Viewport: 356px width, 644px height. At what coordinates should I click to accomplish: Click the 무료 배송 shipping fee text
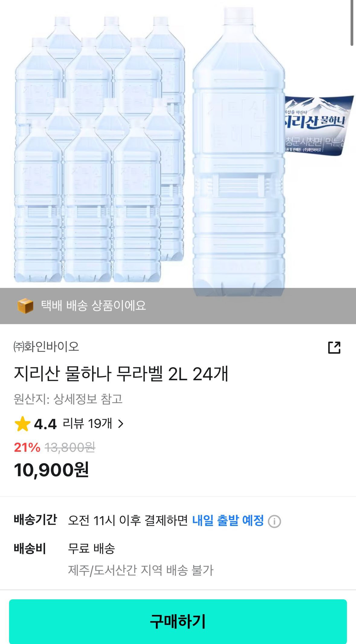click(x=91, y=548)
